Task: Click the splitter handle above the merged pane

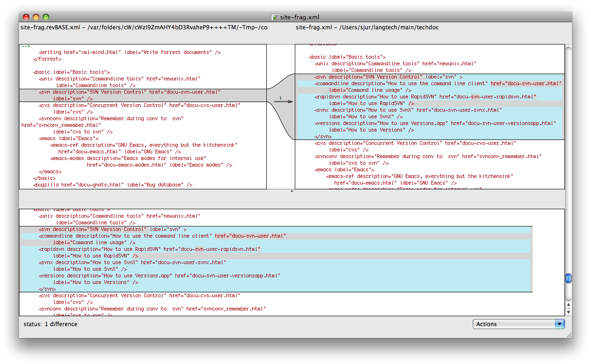Action: pyautogui.click(x=291, y=191)
